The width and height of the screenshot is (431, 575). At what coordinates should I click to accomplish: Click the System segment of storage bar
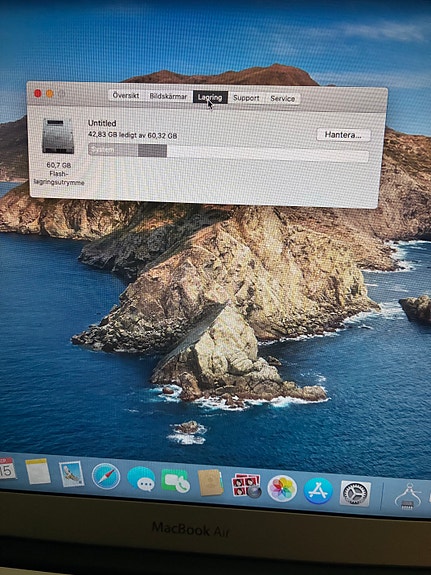pyautogui.click(x=113, y=150)
